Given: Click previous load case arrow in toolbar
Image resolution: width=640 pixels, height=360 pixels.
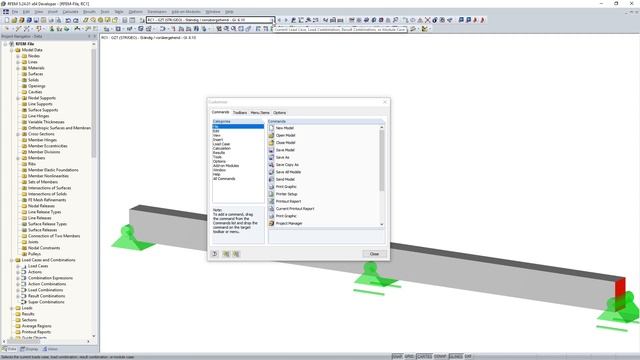Looking at the screenshot, I should pyautogui.click(x=279, y=20).
